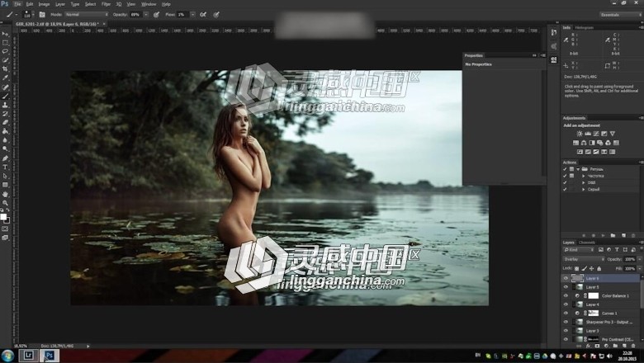Viewport: 644px width, 363px height.
Task: Click the layer Fill slider arrow
Action: tap(639, 268)
